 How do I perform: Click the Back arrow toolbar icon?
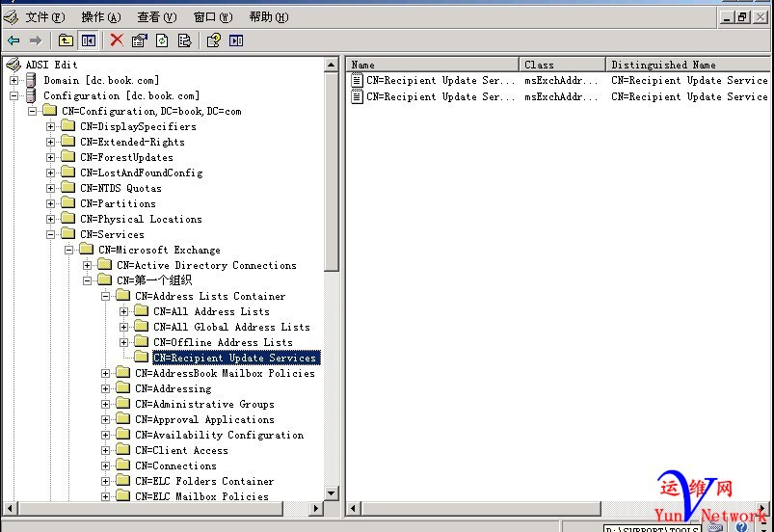[13, 40]
